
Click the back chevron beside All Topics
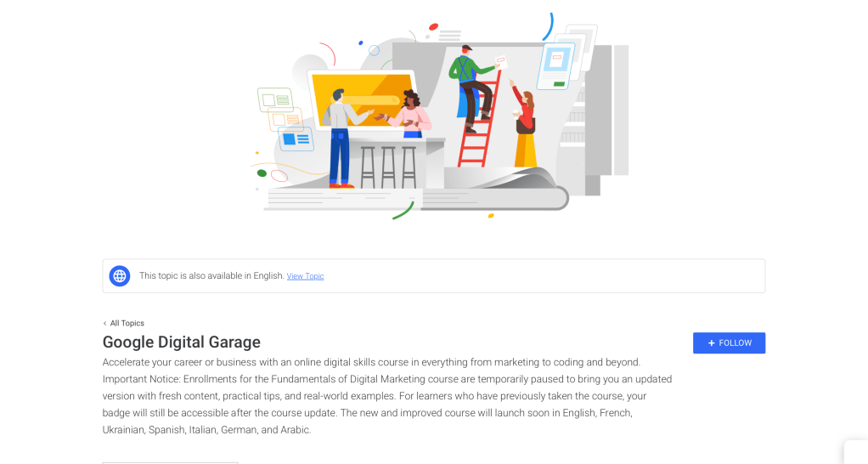104,324
